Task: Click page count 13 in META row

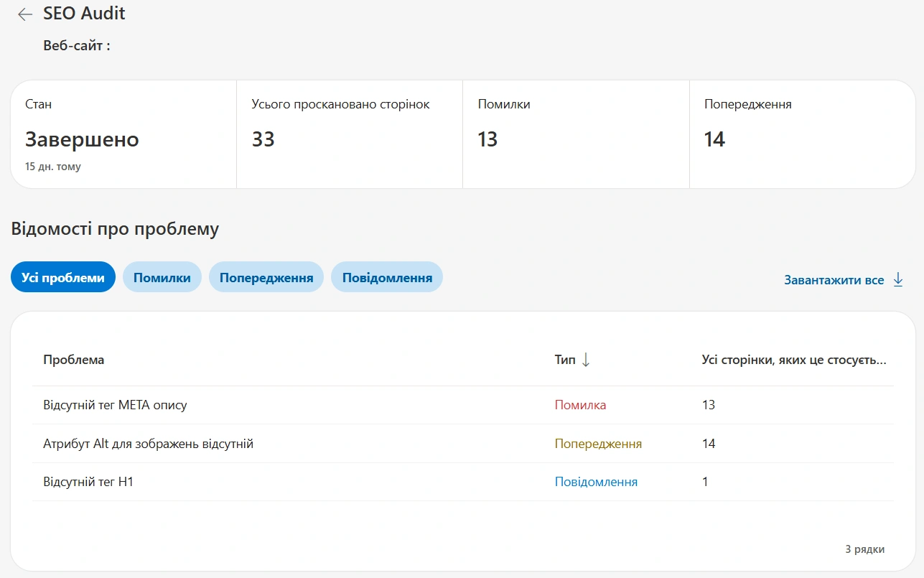Action: (x=709, y=405)
